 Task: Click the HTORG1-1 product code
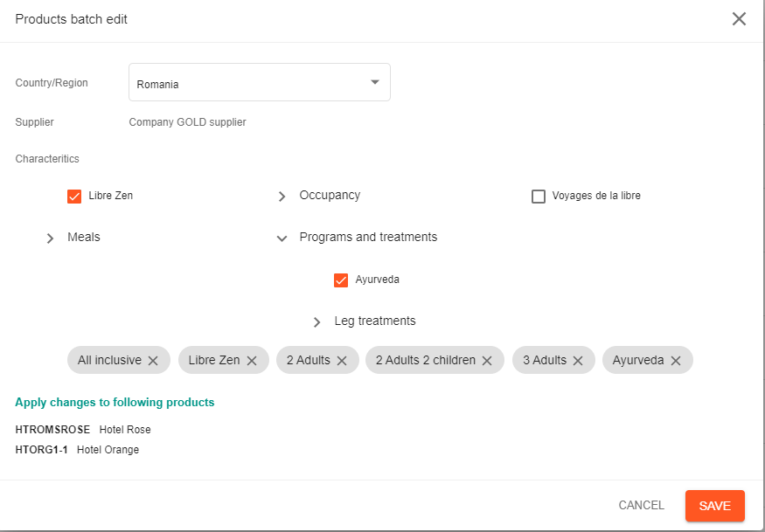(x=41, y=450)
